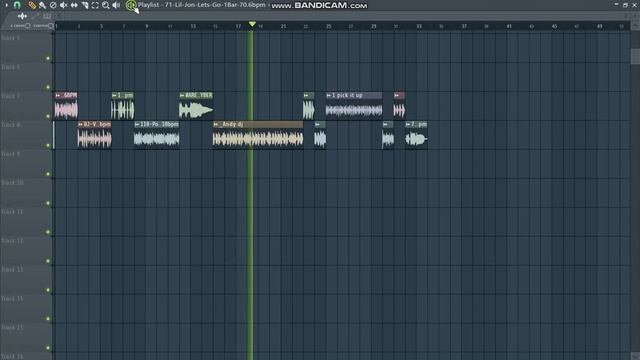Open the '7 pm' clip menu arrow

(408, 124)
